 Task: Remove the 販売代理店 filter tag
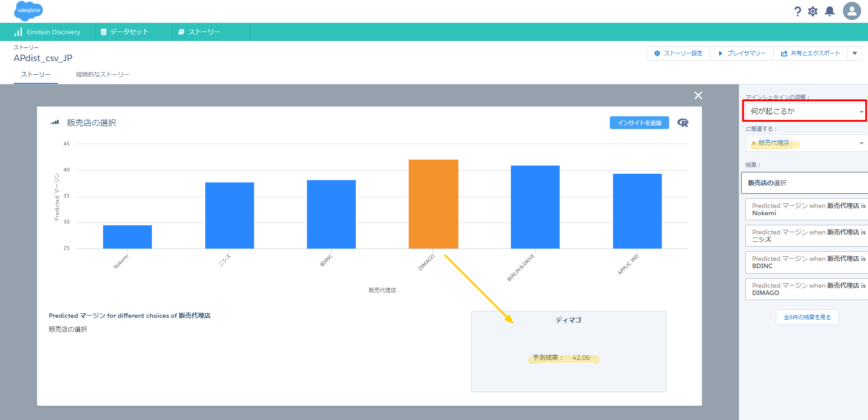click(754, 143)
